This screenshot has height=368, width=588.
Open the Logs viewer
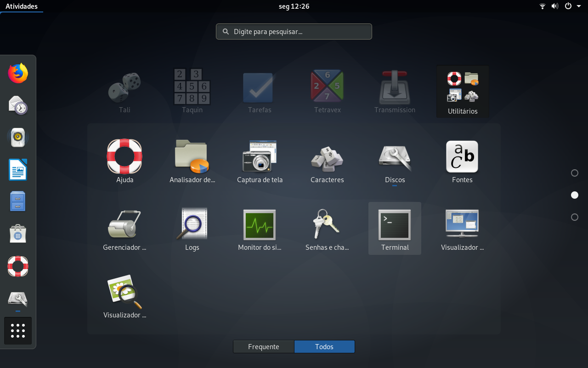tap(192, 228)
